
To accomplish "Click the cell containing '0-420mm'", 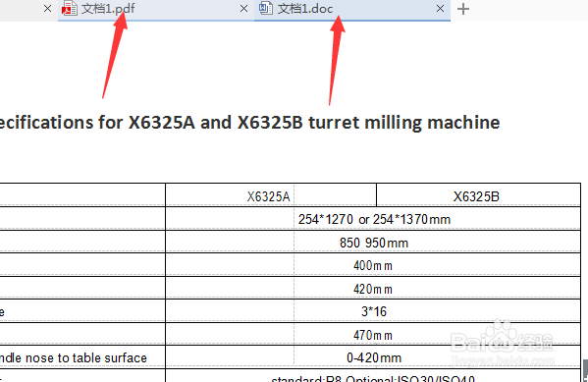I will [373, 357].
